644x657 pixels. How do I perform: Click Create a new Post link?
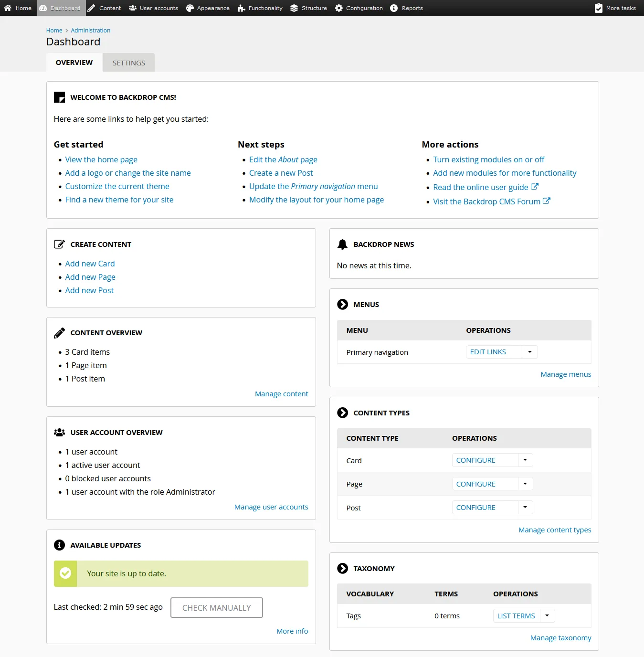281,173
